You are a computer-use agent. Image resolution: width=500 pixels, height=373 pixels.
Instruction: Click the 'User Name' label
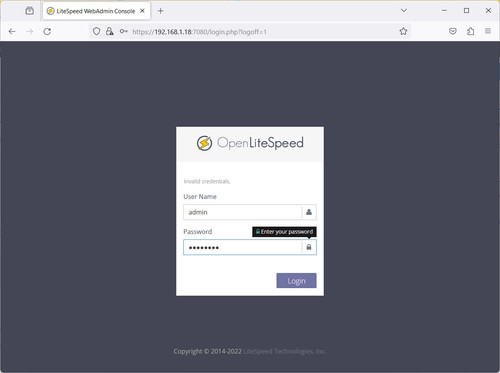click(x=200, y=197)
